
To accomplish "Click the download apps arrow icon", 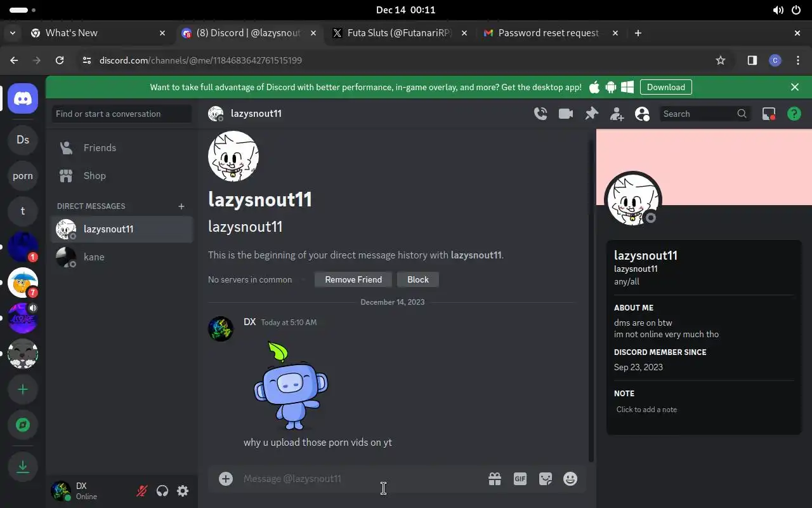I will pos(23,467).
